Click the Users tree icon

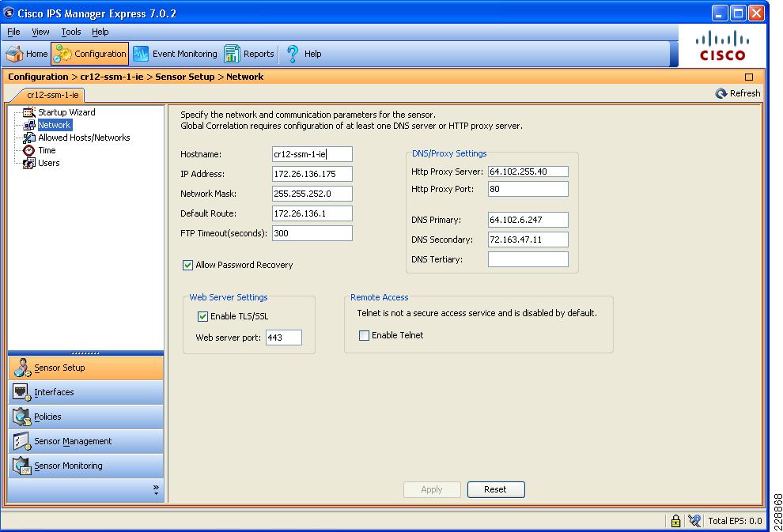(x=29, y=163)
